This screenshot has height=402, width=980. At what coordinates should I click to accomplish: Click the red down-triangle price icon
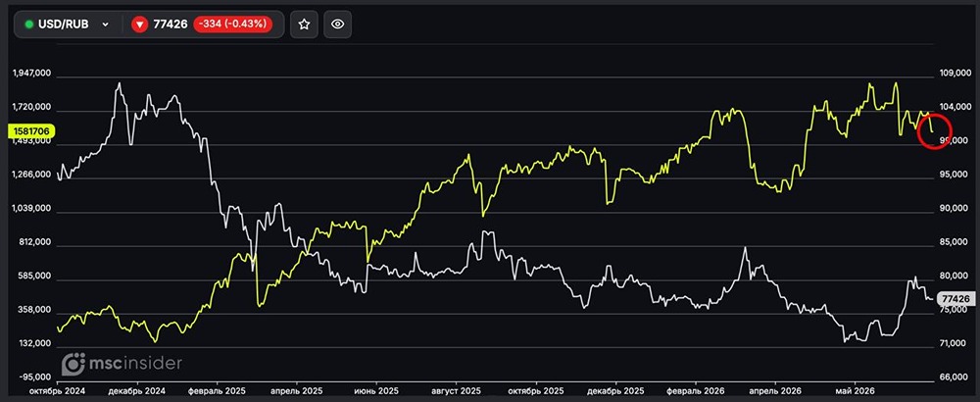pos(140,25)
